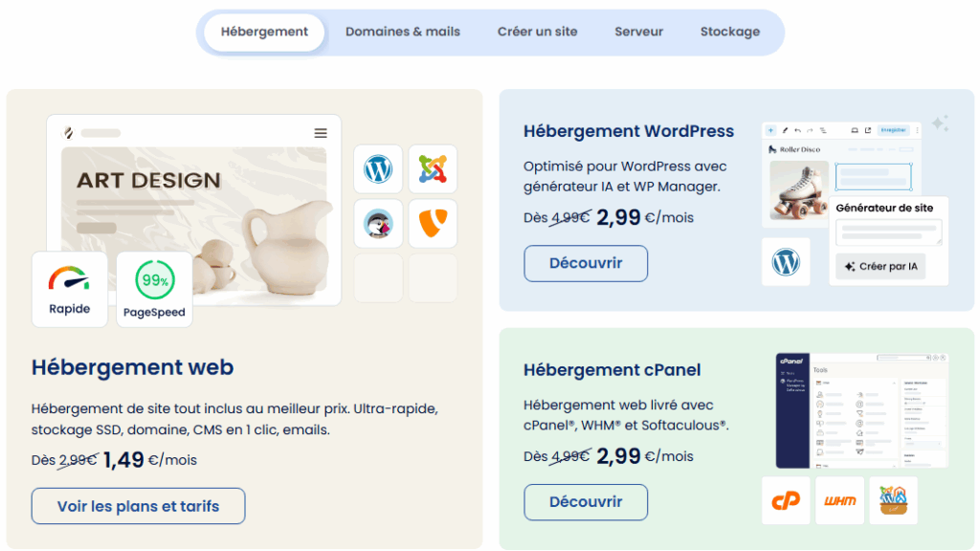The image size is (980, 551).
Task: Click the TYPO3 logo icon
Action: pos(433,224)
